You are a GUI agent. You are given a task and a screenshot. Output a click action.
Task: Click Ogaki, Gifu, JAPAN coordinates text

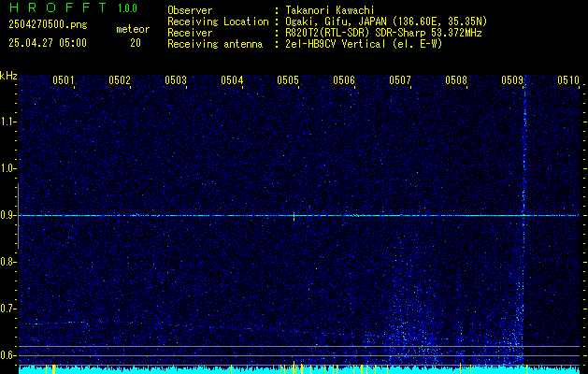(x=386, y=22)
